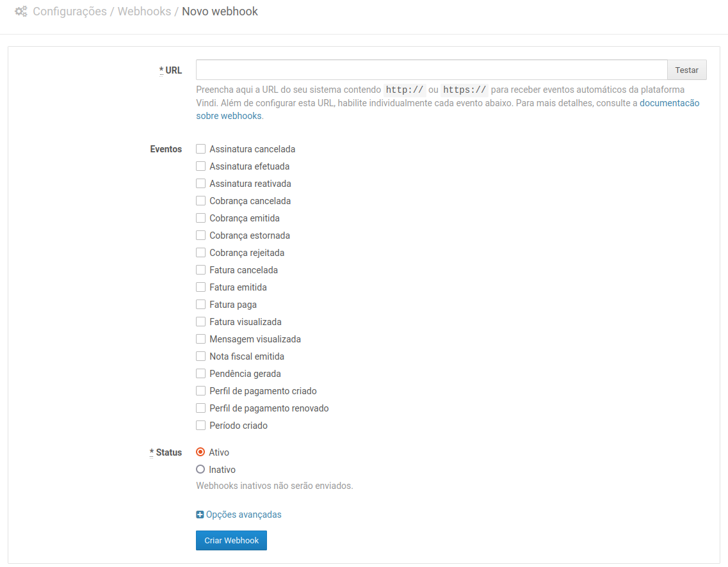This screenshot has width=728, height=567.
Task: Check Cobrança estornada event
Action: click(x=200, y=236)
